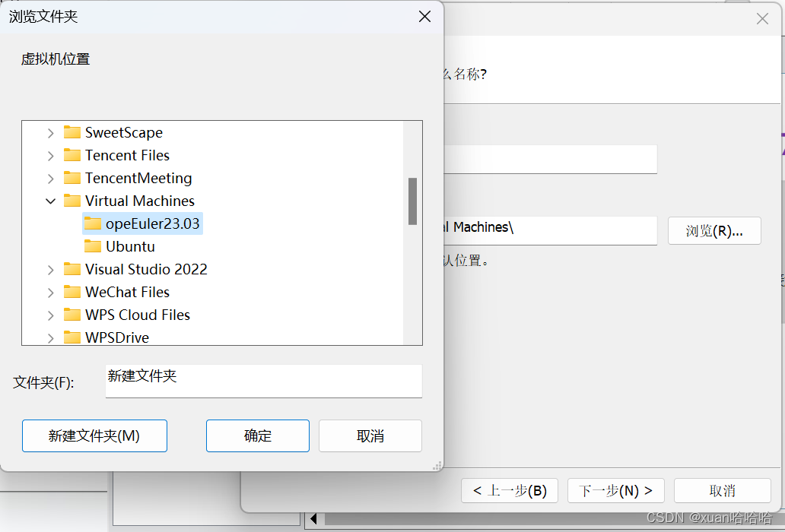Select the WeChat Files folder icon
This screenshot has height=532, width=785.
[73, 292]
